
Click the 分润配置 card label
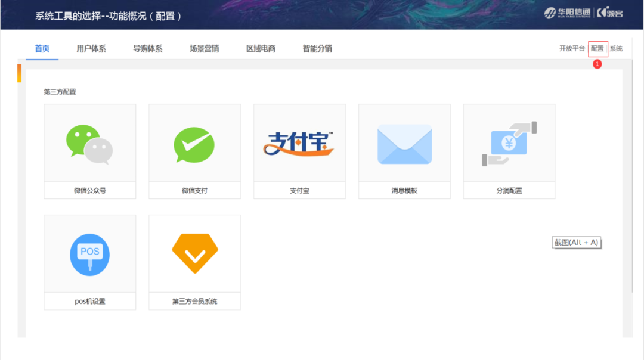point(509,191)
